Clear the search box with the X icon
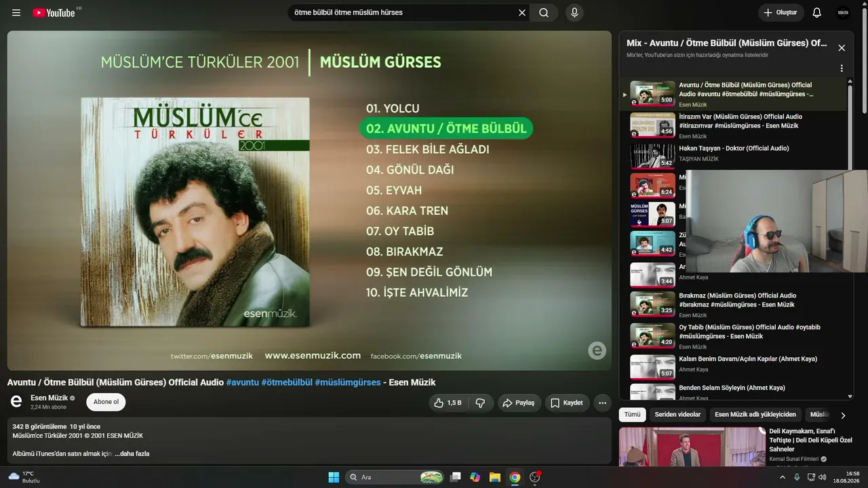Viewport: 868px width, 488px height. point(522,13)
